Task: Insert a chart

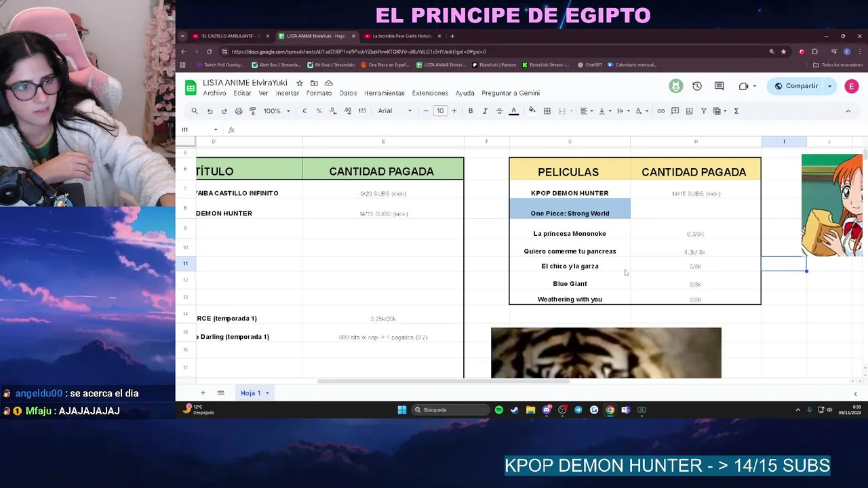Action: point(689,111)
